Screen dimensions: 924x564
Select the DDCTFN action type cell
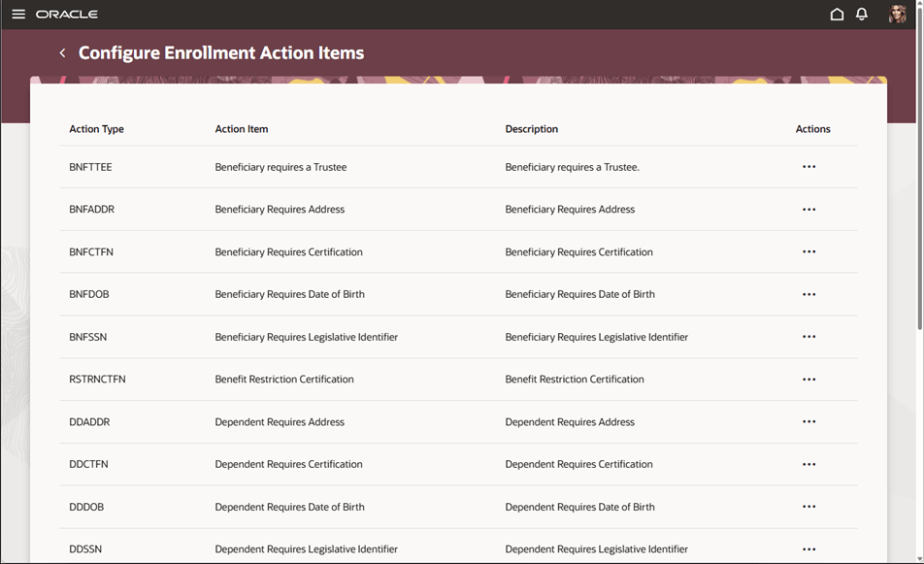pyautogui.click(x=88, y=464)
